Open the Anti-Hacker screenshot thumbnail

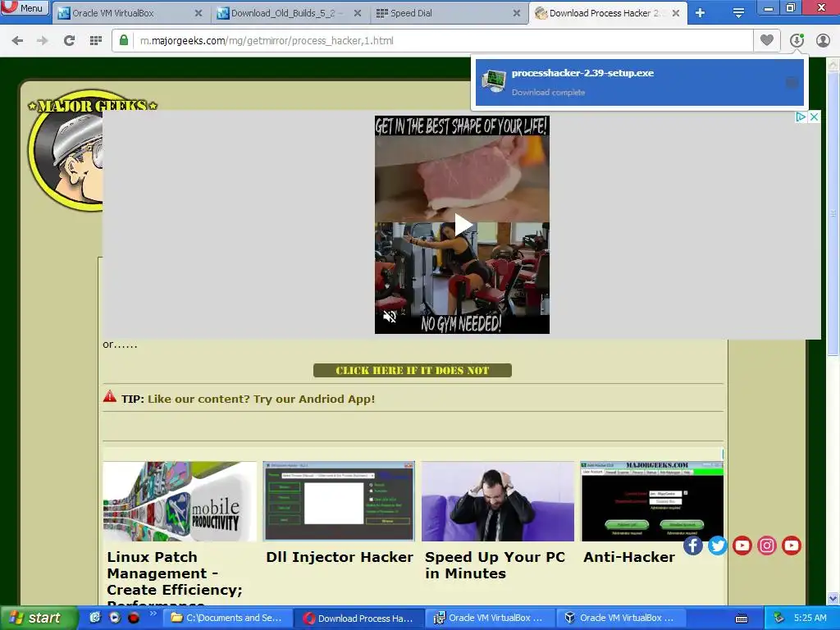(652, 501)
